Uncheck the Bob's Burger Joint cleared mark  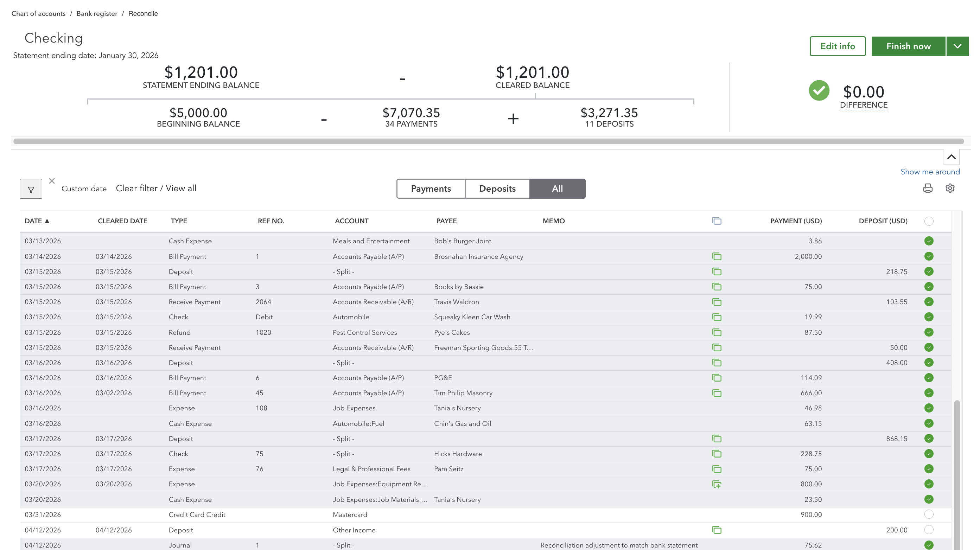[x=929, y=241]
